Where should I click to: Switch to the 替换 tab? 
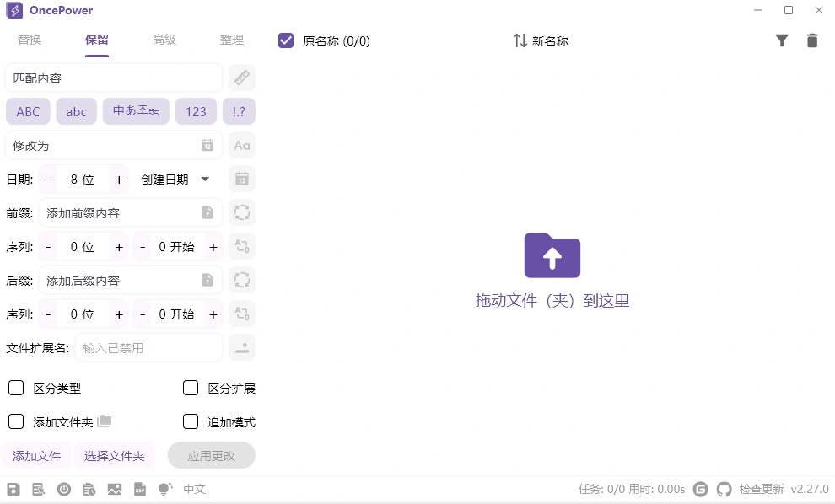point(30,40)
